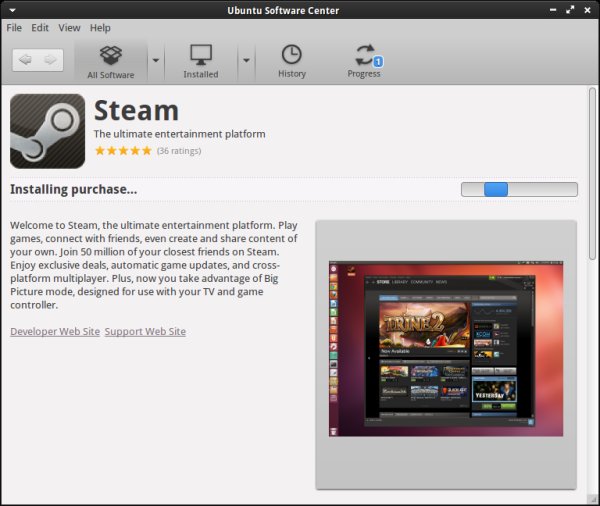Open the Help menu

point(100,28)
